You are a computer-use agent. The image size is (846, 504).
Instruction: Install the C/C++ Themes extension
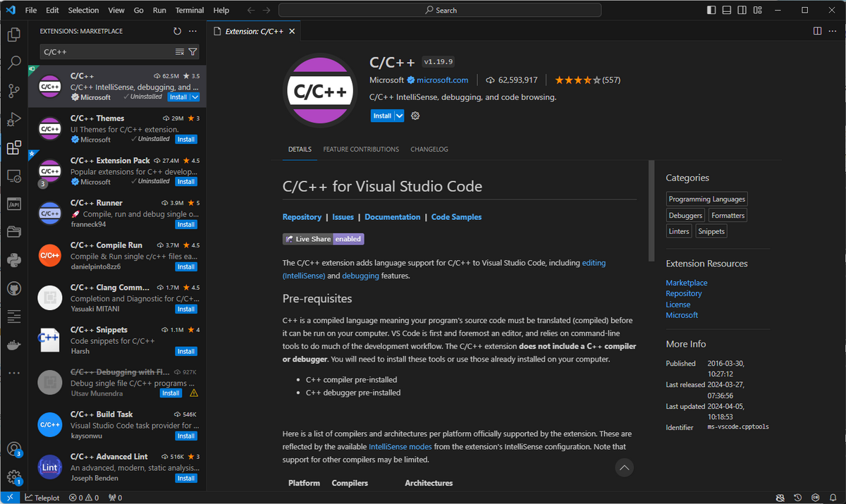[186, 140]
